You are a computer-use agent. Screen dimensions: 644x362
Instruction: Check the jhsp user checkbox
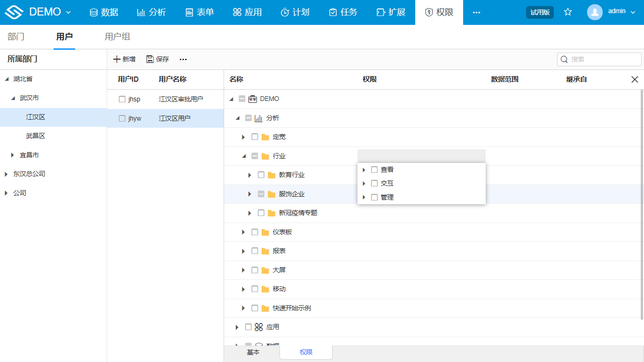pyautogui.click(x=122, y=99)
